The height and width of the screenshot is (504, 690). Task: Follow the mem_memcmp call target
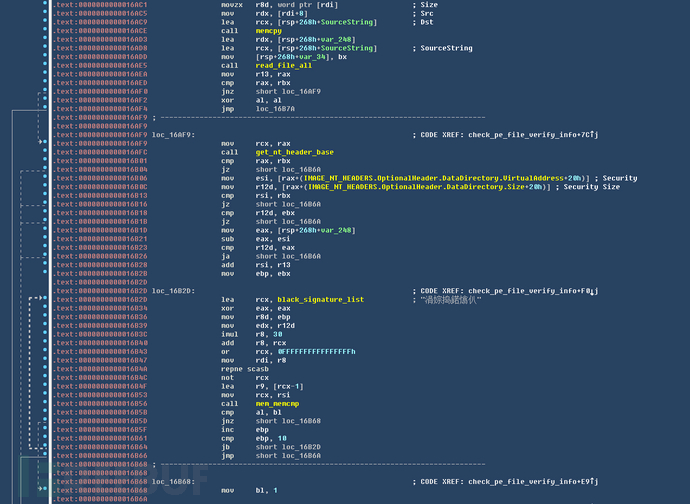278,403
